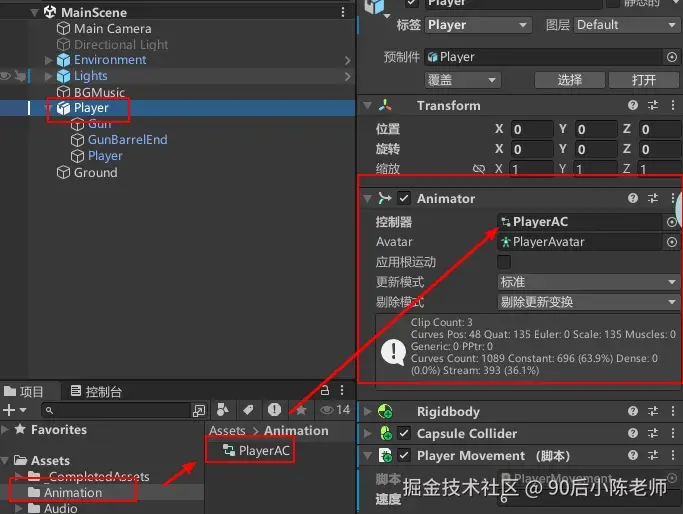Open the Layer dropdown showing Default
Image resolution: width=683 pixels, height=514 pixels.
(x=627, y=25)
